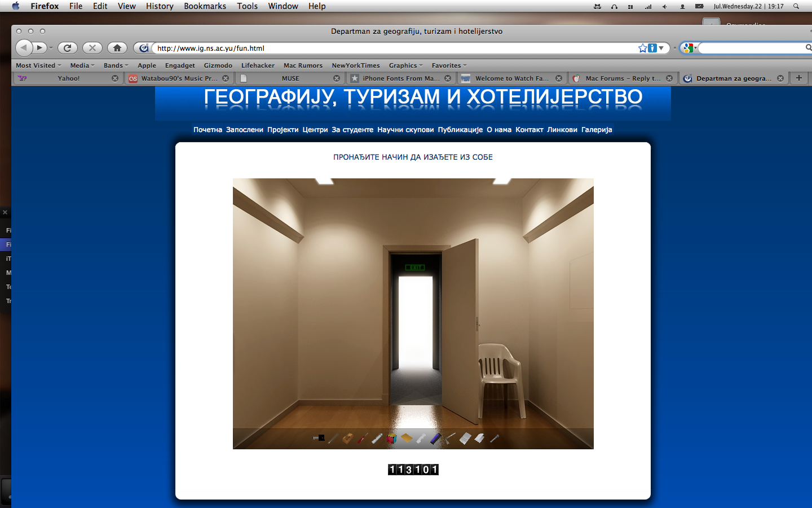Open the Публикације navigation link

point(460,130)
